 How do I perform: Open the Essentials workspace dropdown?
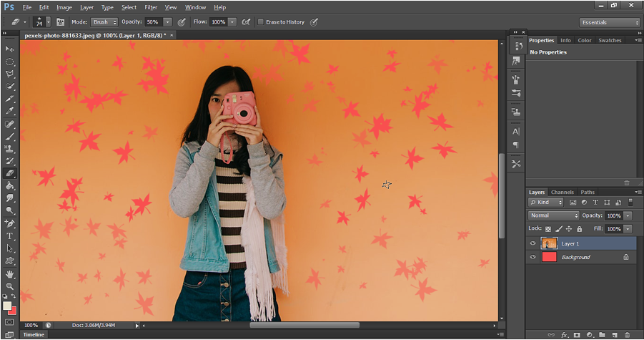pos(610,22)
